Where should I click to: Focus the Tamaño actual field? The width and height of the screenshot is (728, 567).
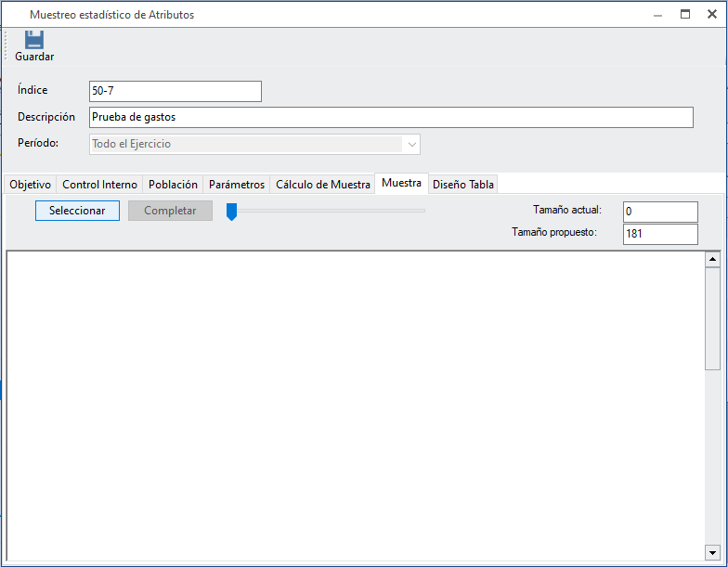[659, 212]
